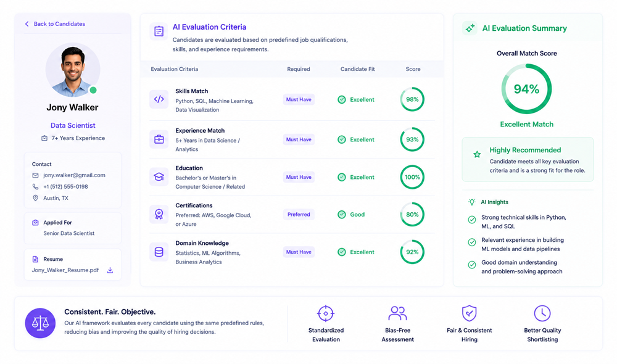Screen dimensions: 617x364
Task: Click the 98% score ring for Skills Match
Action: point(412,99)
